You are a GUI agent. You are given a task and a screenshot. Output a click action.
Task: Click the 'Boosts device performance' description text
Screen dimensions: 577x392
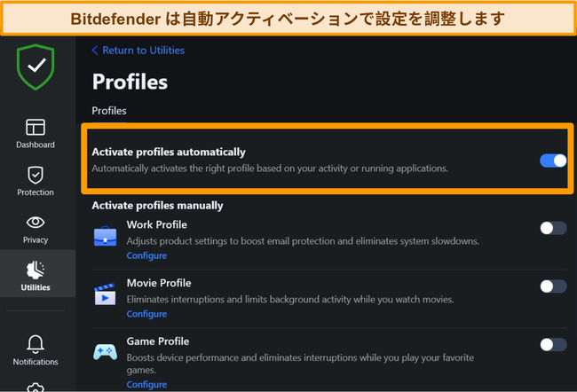(300, 364)
